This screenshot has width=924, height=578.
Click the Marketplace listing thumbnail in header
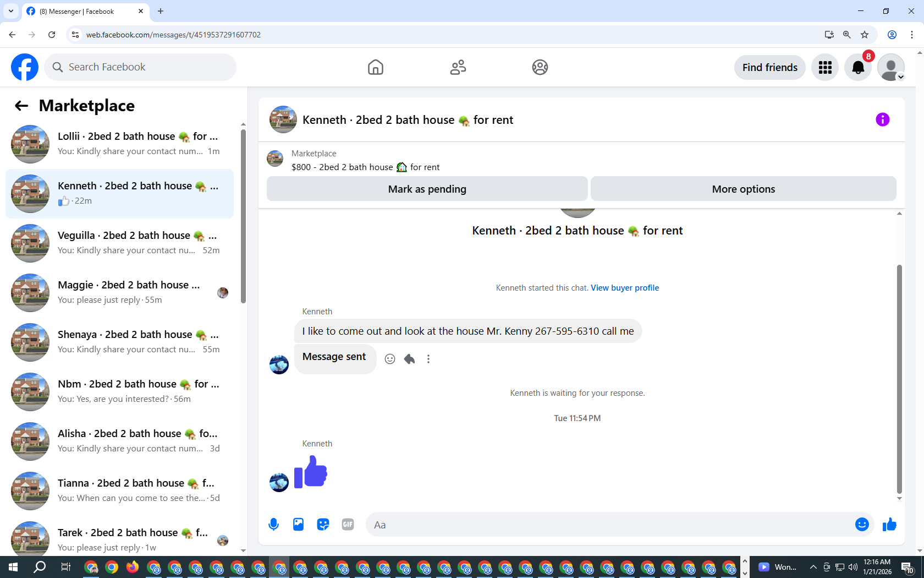click(x=275, y=159)
